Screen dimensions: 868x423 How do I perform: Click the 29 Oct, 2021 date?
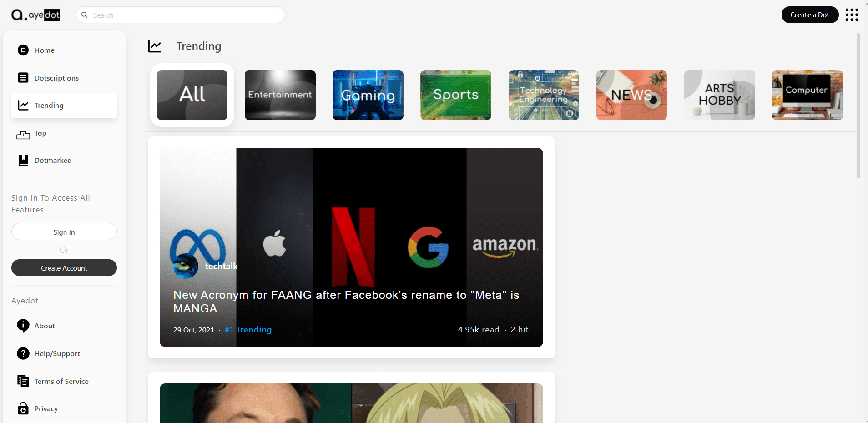click(193, 330)
